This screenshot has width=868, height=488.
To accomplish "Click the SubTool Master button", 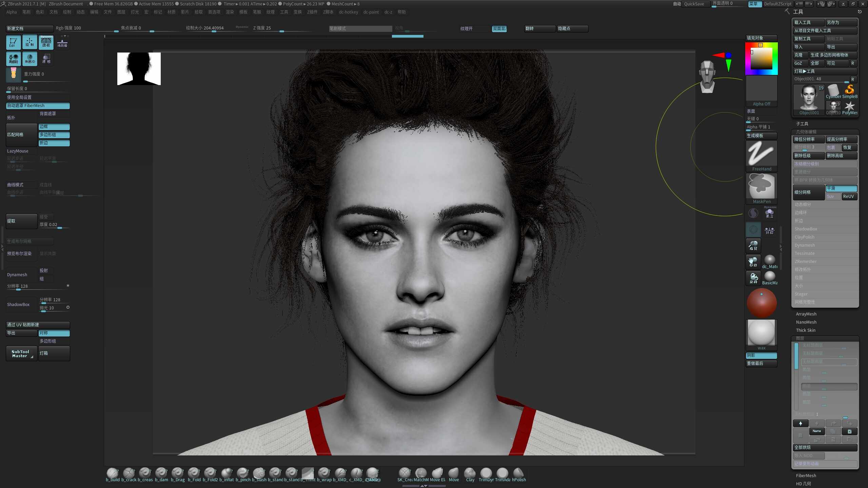I will 21,353.
